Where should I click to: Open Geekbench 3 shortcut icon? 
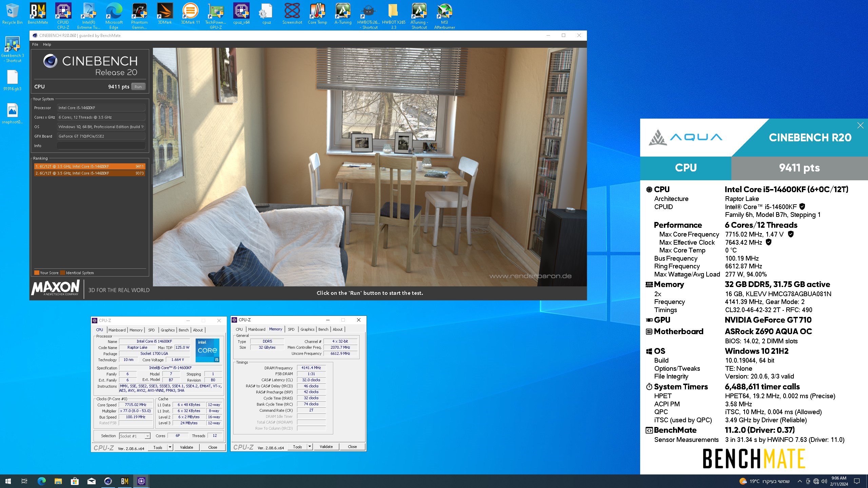[12, 49]
